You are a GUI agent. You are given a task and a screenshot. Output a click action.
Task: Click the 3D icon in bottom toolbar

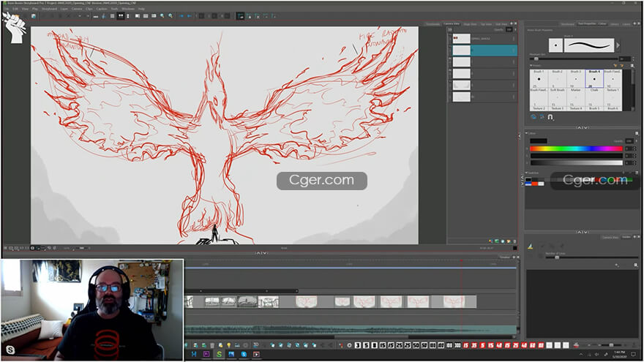(256, 345)
